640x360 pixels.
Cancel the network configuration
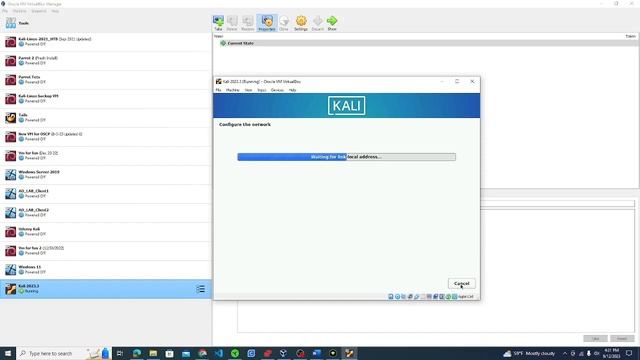point(462,284)
